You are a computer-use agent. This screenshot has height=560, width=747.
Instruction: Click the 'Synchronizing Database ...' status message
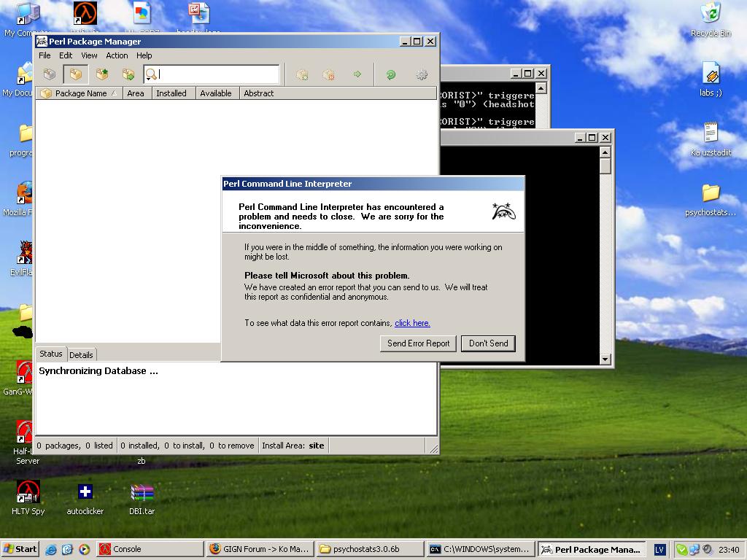[98, 371]
